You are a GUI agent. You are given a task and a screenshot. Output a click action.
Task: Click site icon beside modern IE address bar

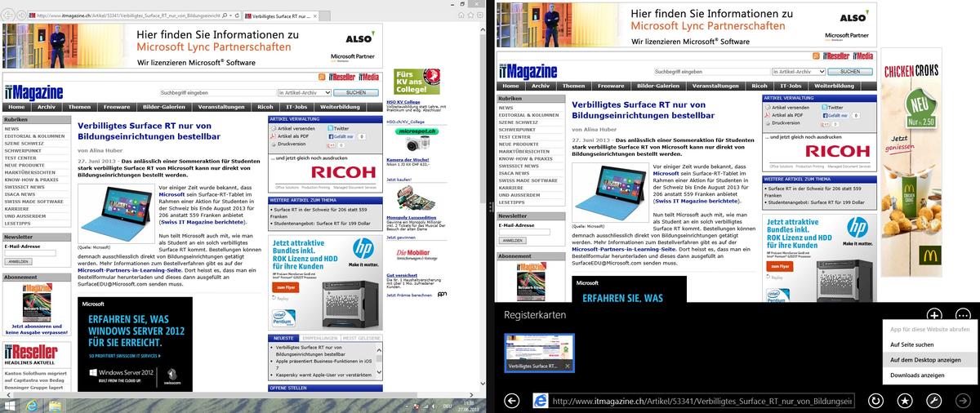(541, 401)
